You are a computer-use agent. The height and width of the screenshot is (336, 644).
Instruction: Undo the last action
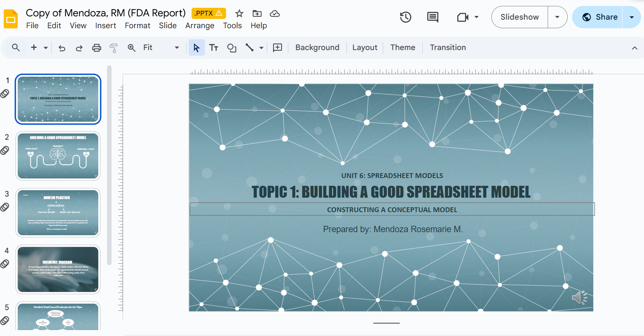tap(62, 48)
